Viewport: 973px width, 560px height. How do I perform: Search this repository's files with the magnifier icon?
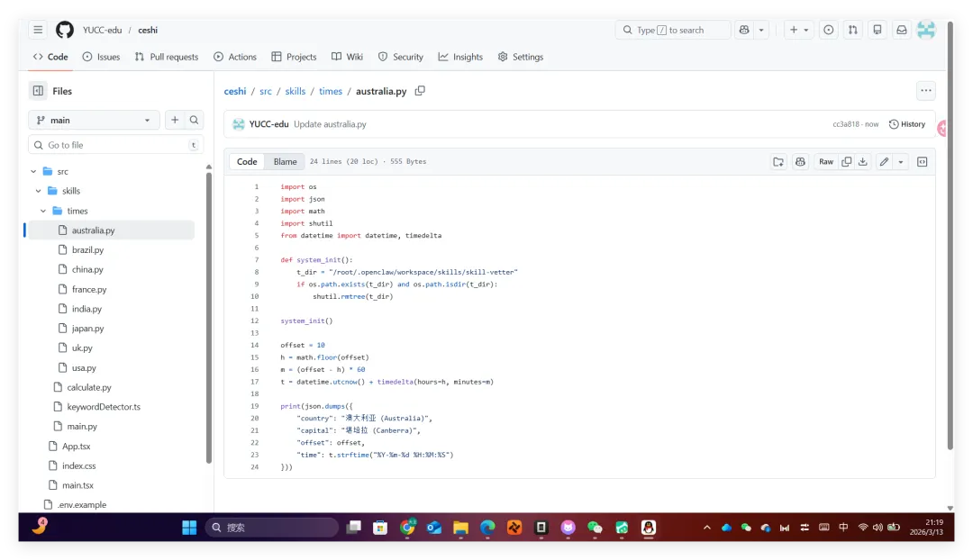pyautogui.click(x=195, y=121)
